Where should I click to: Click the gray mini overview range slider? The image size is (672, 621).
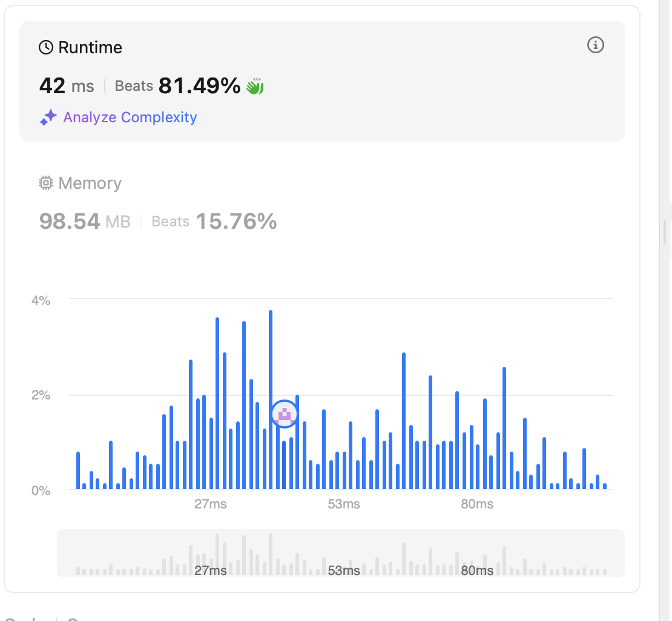340,553
